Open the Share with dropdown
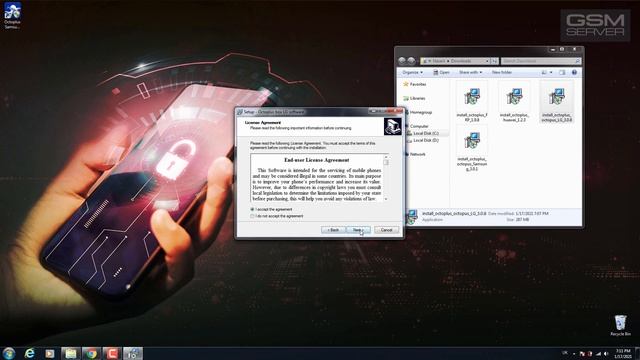Viewport: 640px width, 360px height. pos(470,72)
